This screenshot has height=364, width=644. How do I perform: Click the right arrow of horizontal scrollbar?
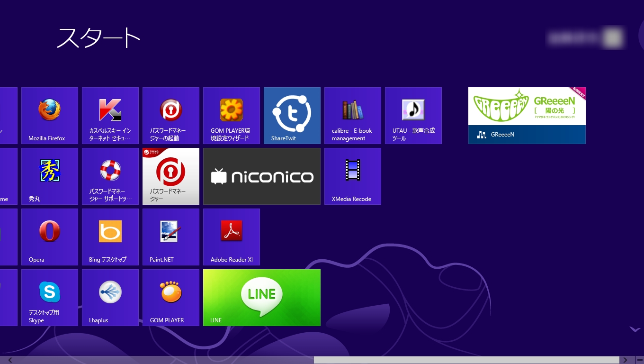625,360
